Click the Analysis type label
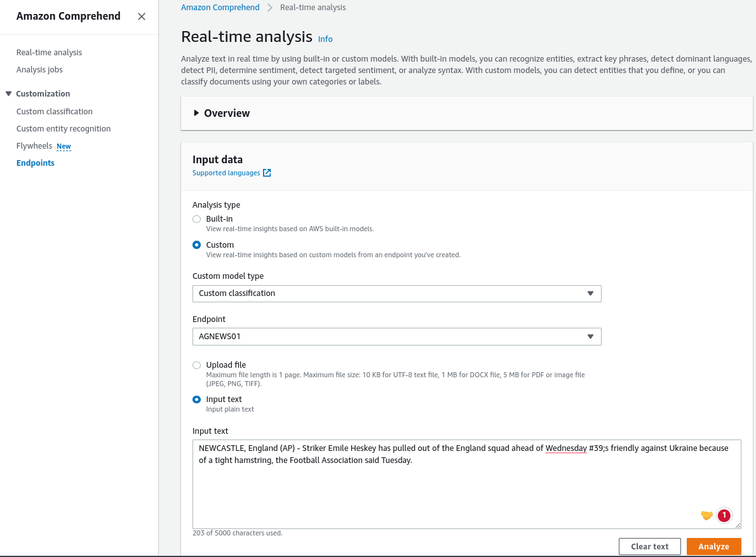 [x=216, y=205]
